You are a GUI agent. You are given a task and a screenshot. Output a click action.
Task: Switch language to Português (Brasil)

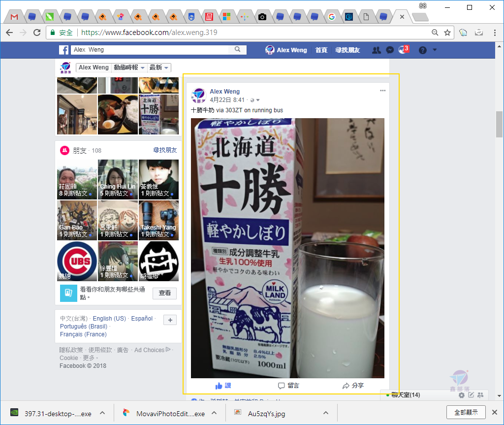[84, 327]
